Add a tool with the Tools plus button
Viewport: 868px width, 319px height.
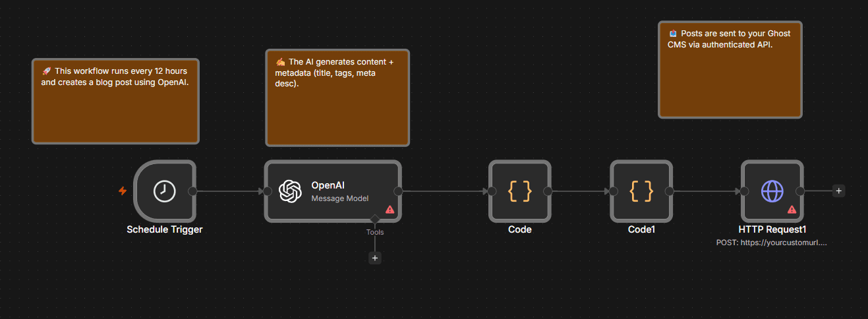pos(375,258)
